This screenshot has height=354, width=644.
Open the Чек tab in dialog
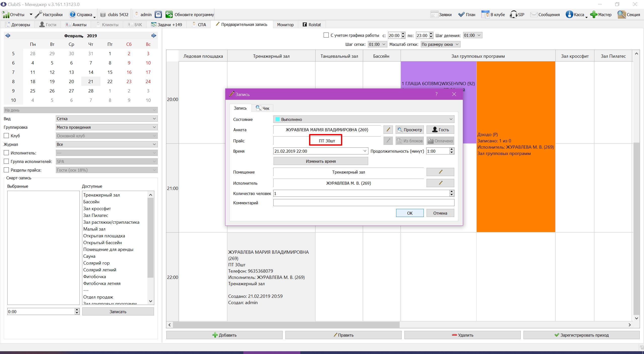click(x=262, y=108)
